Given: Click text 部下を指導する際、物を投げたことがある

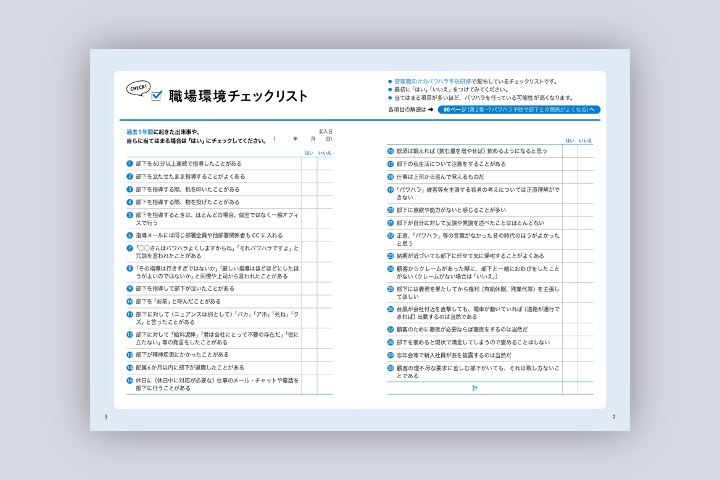Looking at the screenshot, I should point(187,202).
